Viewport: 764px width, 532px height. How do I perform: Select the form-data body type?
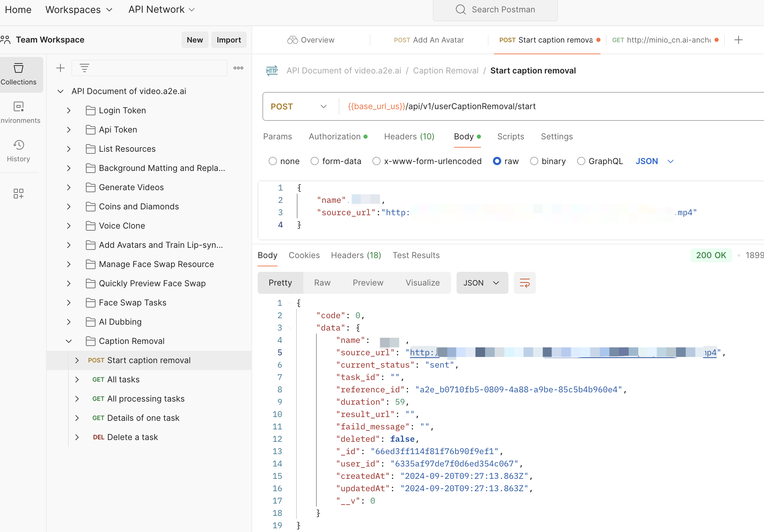315,161
